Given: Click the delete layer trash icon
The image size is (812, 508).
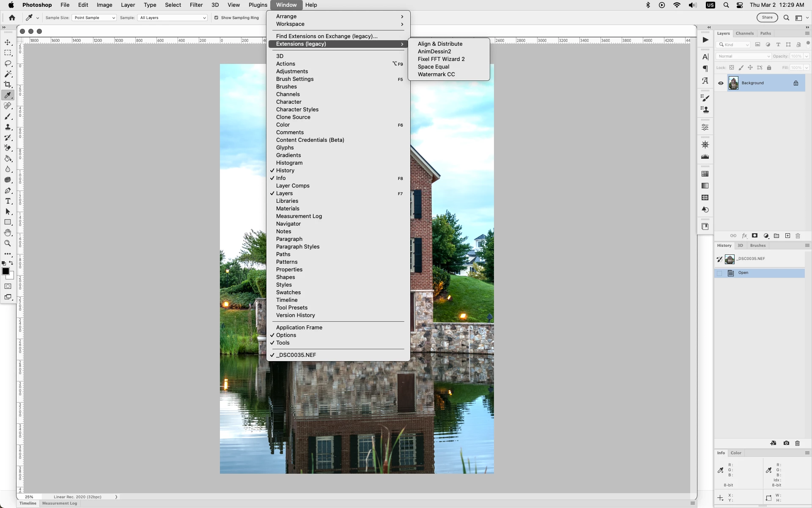Looking at the screenshot, I should pyautogui.click(x=798, y=236).
